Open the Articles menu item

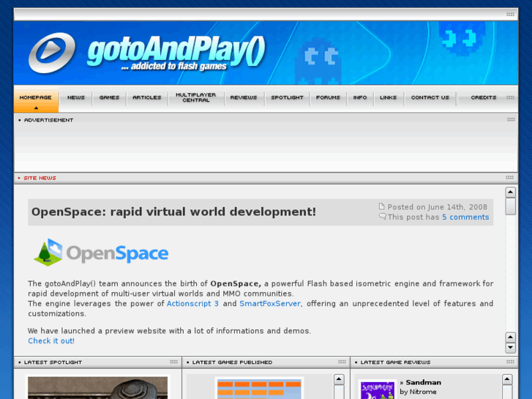pyautogui.click(x=147, y=98)
